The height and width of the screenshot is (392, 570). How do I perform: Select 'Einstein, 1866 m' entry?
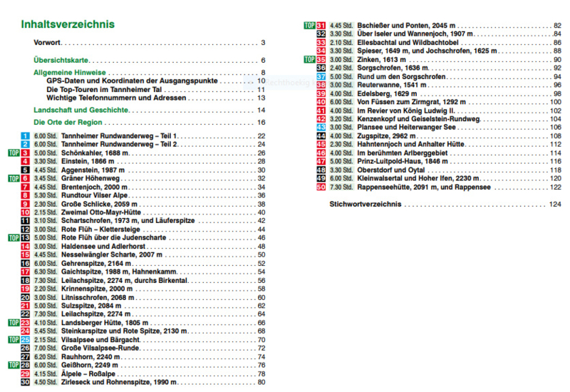[88, 162]
